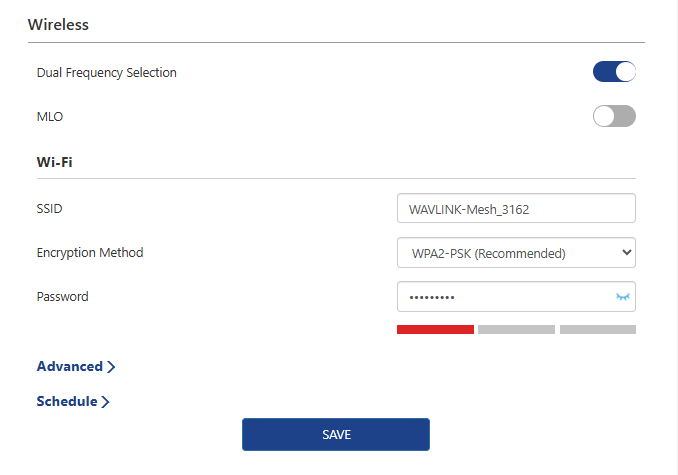Focus the Password input field
This screenshot has height=475, width=678.
(505, 297)
